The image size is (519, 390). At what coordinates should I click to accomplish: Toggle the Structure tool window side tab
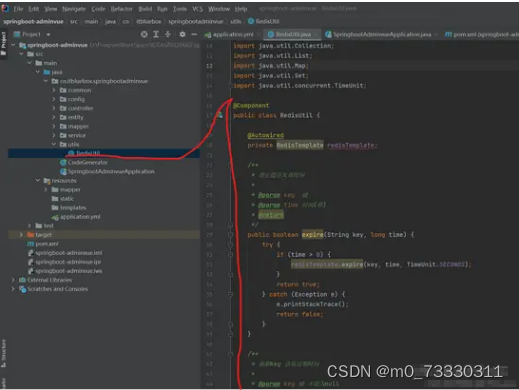pyautogui.click(x=4, y=353)
